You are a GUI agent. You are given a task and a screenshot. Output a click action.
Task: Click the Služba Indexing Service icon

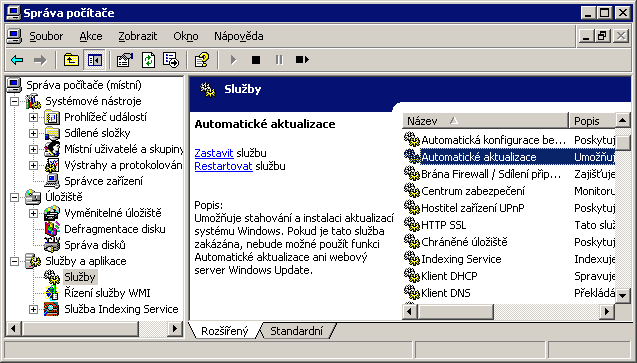pos(52,309)
